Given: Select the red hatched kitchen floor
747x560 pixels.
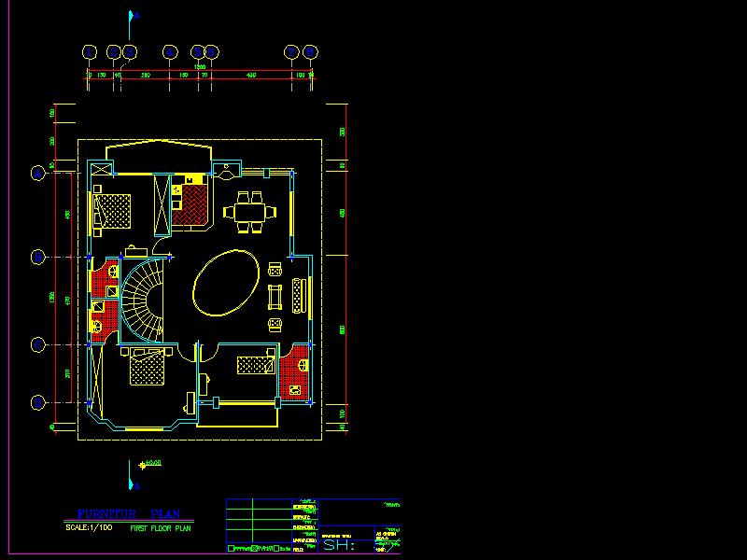Looking at the screenshot, I should (194, 204).
